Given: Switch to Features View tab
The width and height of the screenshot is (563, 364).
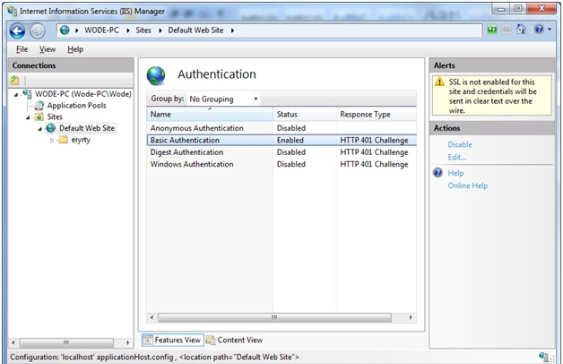Looking at the screenshot, I should click(173, 340).
